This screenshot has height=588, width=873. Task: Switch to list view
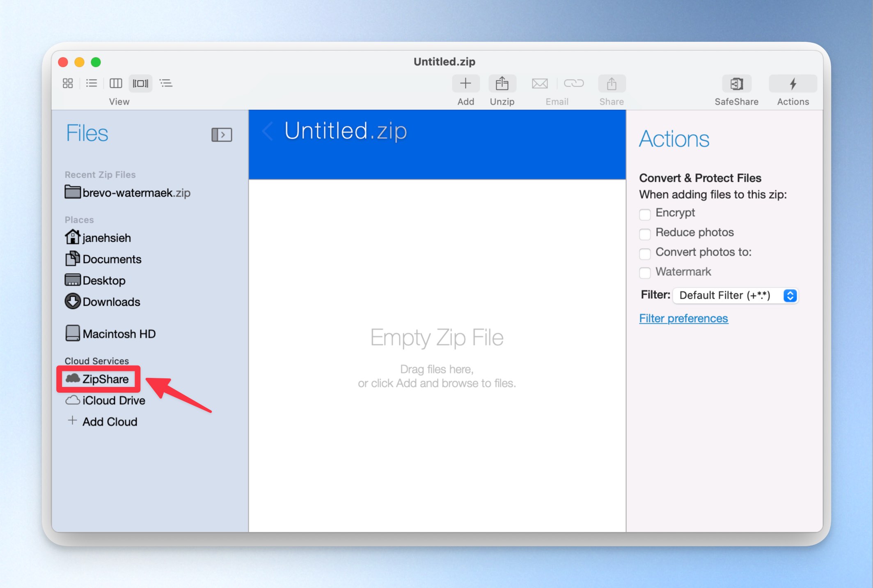[92, 83]
